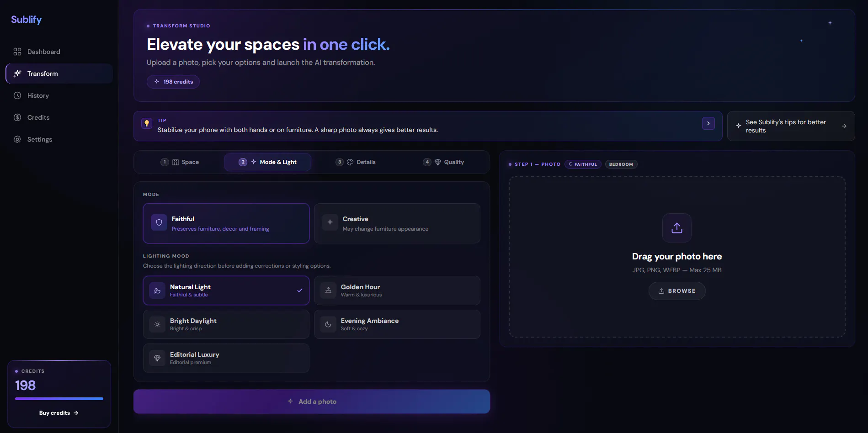Choose Editorial Luxury lighting mood

pos(226,358)
